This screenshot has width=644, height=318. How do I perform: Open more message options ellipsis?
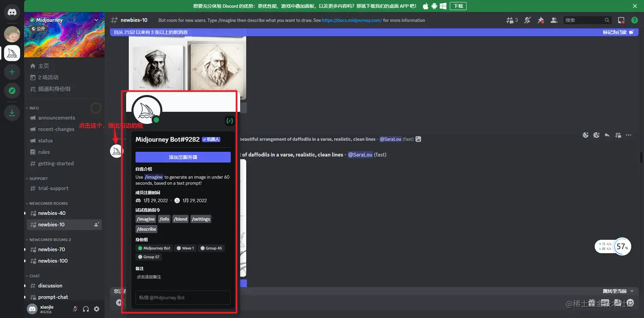(629, 135)
